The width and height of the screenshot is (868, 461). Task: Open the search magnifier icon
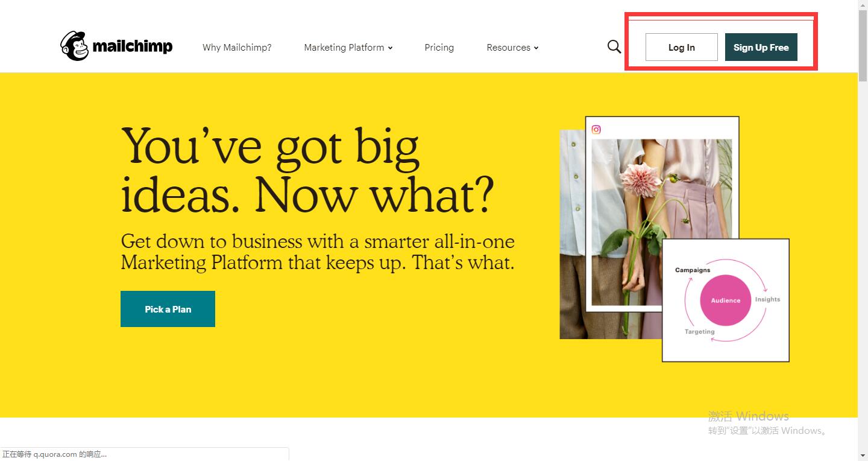tap(614, 46)
